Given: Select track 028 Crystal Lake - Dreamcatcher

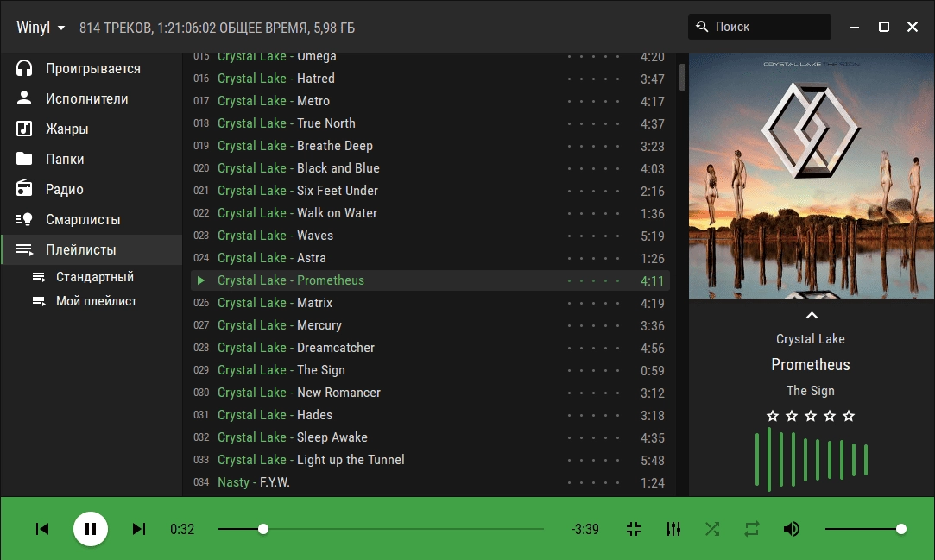Looking at the screenshot, I should click(x=430, y=348).
